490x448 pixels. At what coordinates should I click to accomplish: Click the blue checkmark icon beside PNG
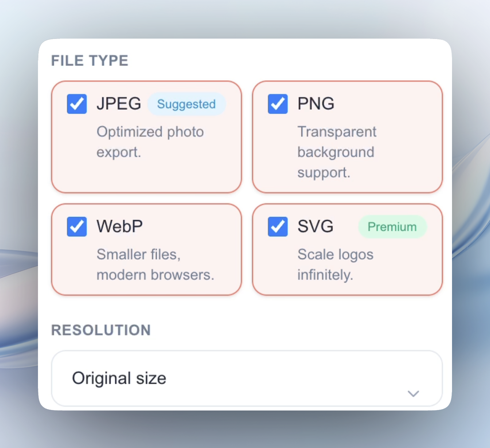[x=277, y=104]
